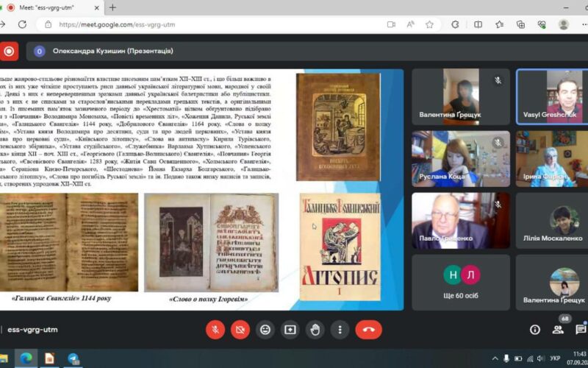The width and height of the screenshot is (588, 368).
Task: Select the Meet 'ess-vgrg-utm' browser tab
Action: pyautogui.click(x=51, y=7)
